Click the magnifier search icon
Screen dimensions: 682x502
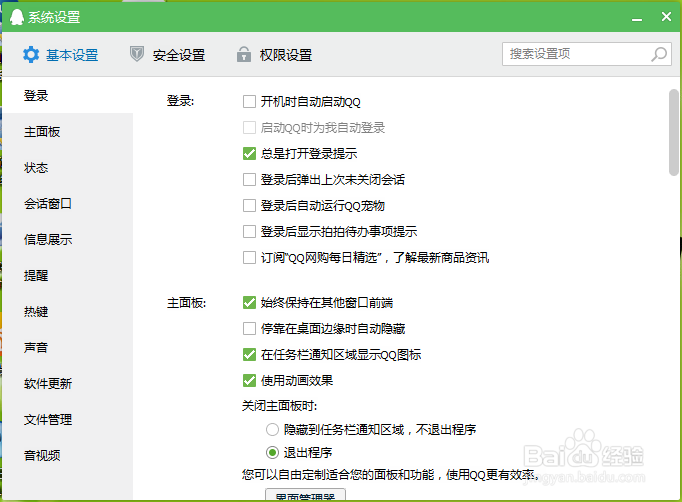[x=659, y=54]
